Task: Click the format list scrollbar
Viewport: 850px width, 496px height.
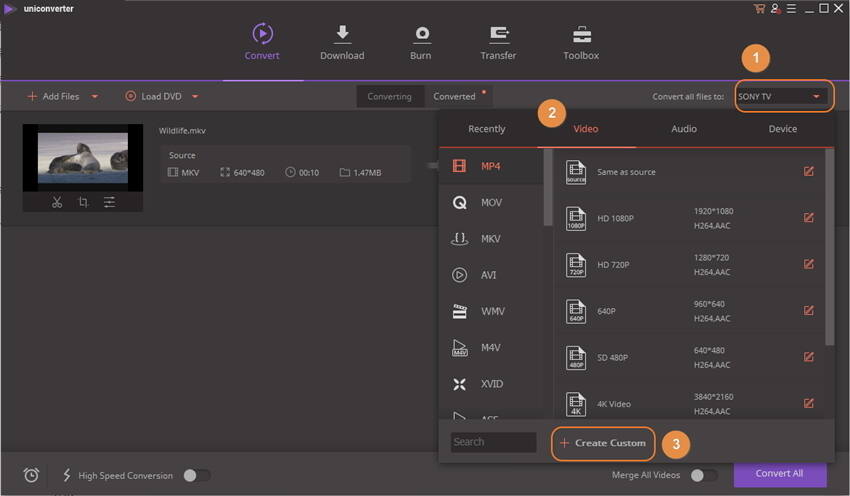Action: pos(548,187)
